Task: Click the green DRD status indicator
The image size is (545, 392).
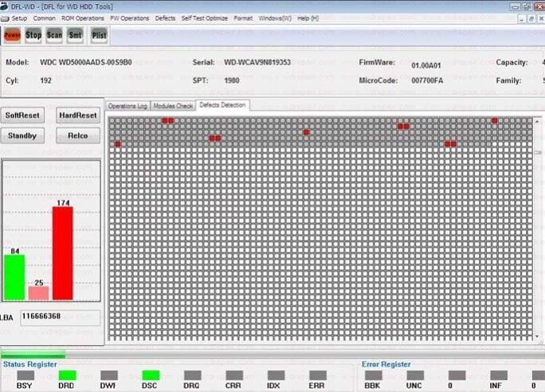Action: coord(67,375)
